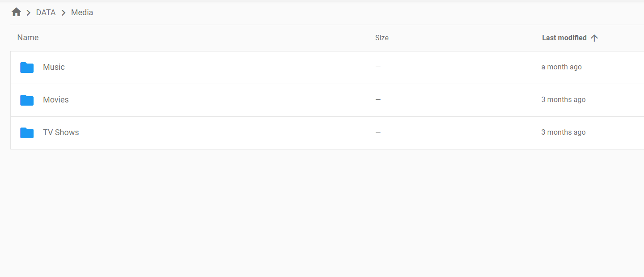Click the sort arrow beside Last modified
This screenshot has height=277, width=644.
tap(594, 38)
